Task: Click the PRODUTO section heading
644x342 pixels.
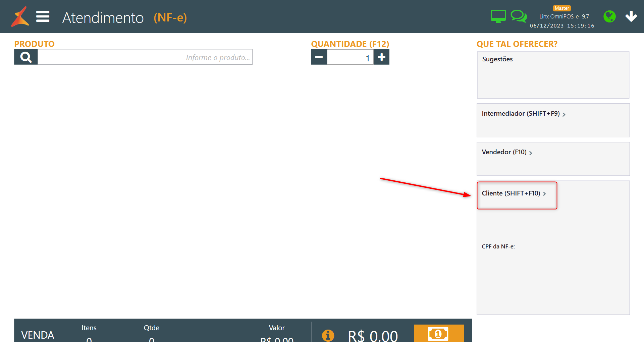Action: point(34,44)
